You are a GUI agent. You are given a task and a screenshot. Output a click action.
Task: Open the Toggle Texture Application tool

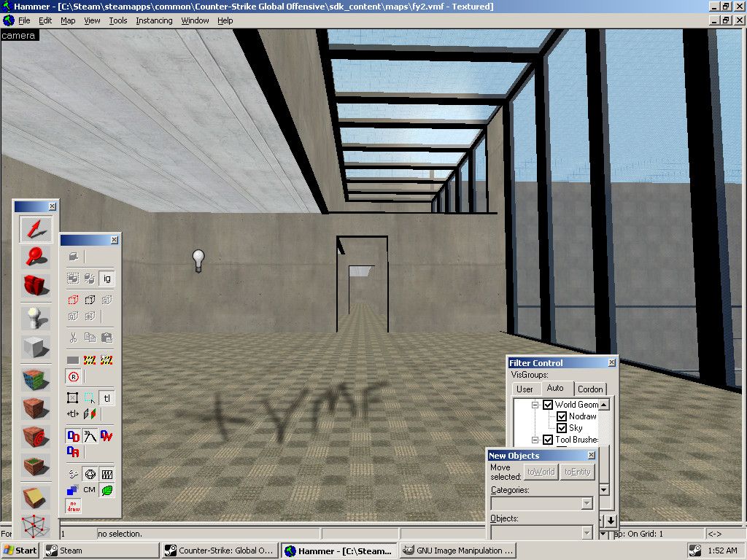36,379
